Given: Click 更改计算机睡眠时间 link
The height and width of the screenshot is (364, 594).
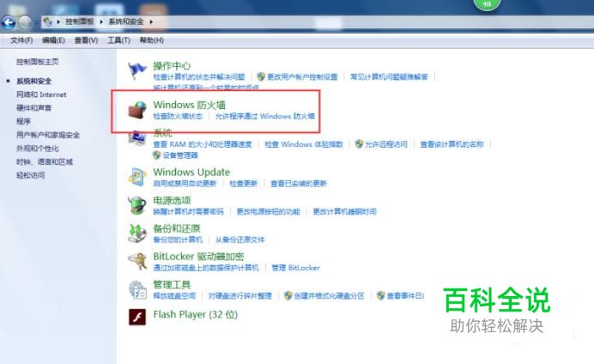Looking at the screenshot, I should coord(344,212).
